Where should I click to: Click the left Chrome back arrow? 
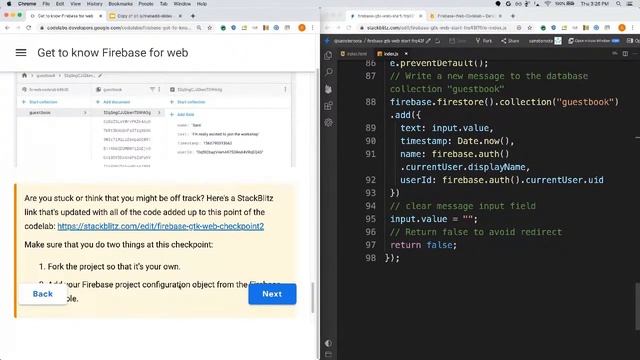(x=7, y=28)
